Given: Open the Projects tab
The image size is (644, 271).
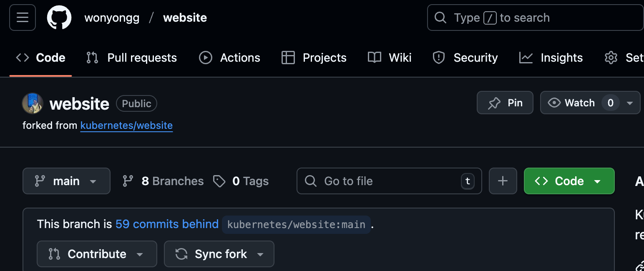Looking at the screenshot, I should point(314,58).
